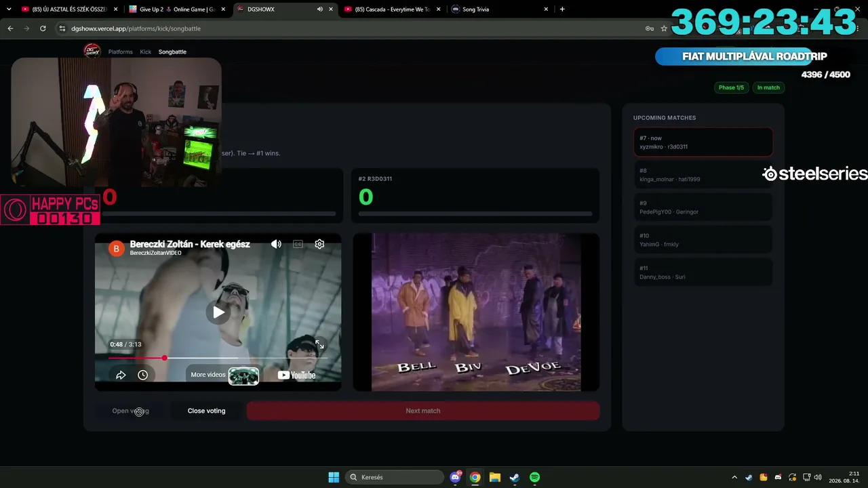Select match #8 kinga_molnar · hati1999

point(703,175)
